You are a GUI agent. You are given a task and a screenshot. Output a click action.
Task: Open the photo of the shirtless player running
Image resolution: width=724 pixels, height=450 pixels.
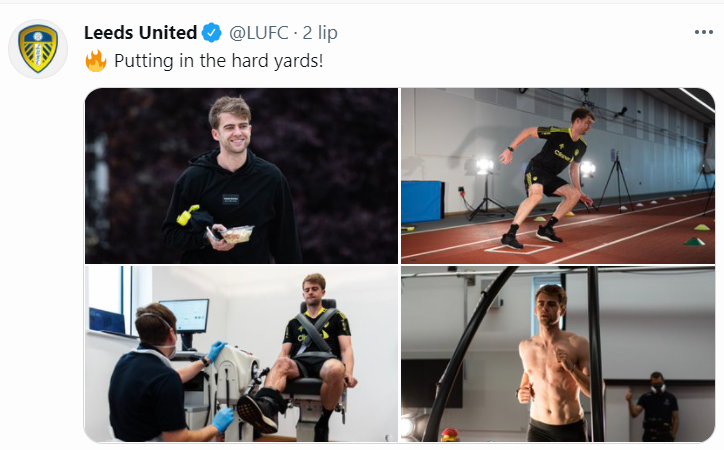pos(557,353)
